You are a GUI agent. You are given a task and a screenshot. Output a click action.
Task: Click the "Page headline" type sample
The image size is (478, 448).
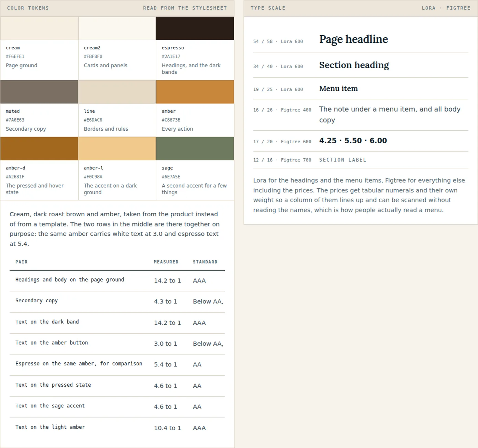(x=354, y=39)
